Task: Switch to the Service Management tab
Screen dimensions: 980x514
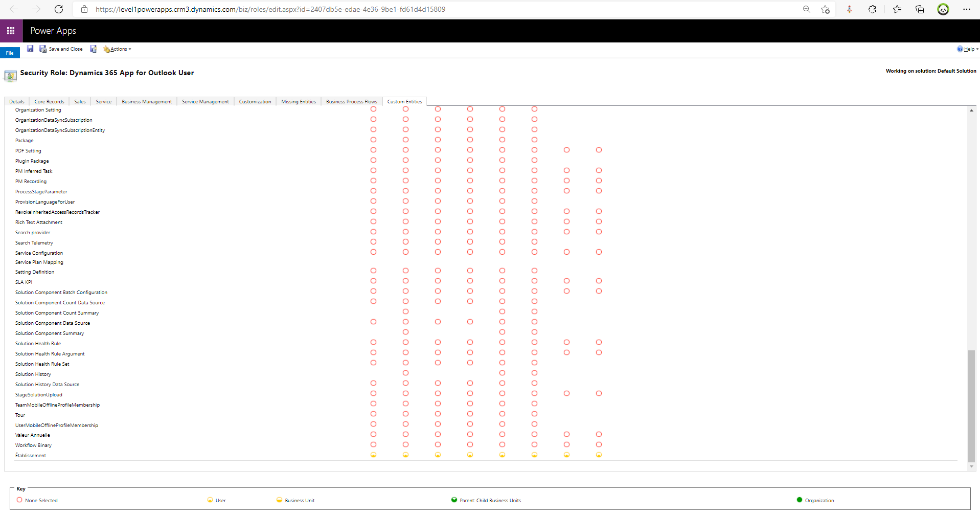Action: click(206, 101)
